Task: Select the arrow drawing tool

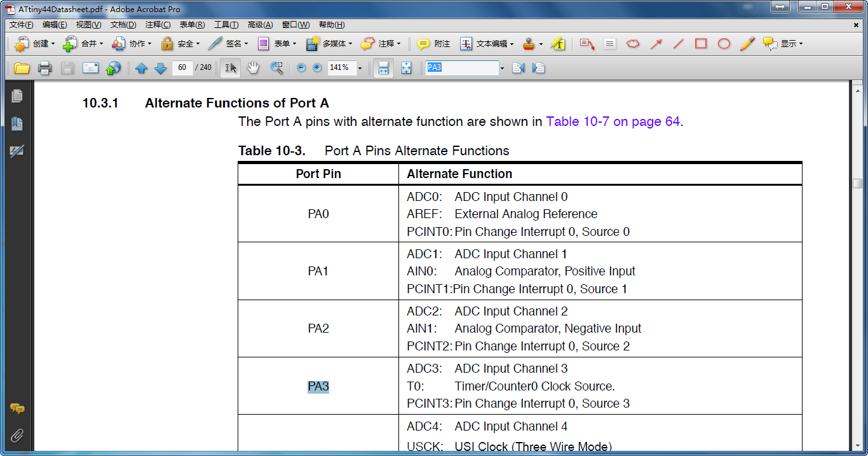Action: (656, 44)
